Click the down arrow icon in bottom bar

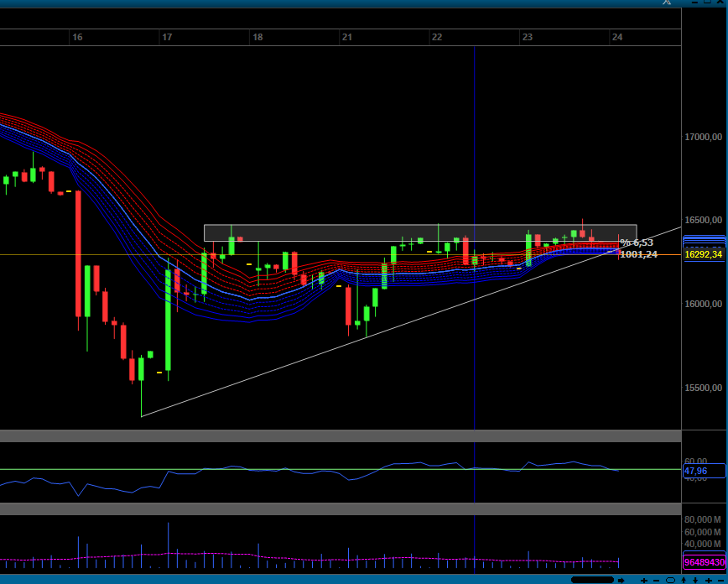695,581
